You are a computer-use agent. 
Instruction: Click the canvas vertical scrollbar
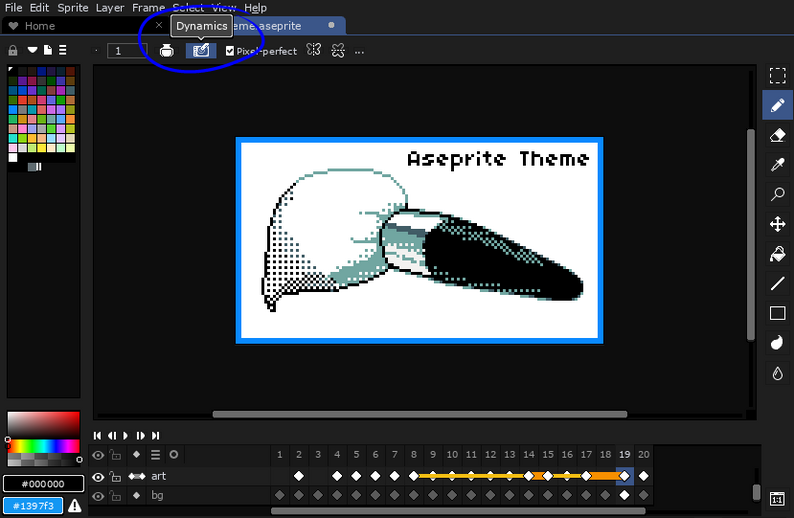point(751,234)
